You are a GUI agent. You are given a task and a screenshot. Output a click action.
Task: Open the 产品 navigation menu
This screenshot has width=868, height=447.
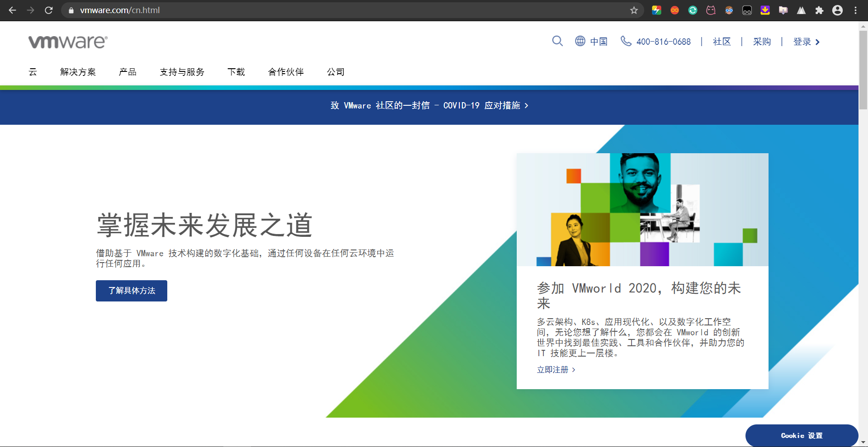127,72
